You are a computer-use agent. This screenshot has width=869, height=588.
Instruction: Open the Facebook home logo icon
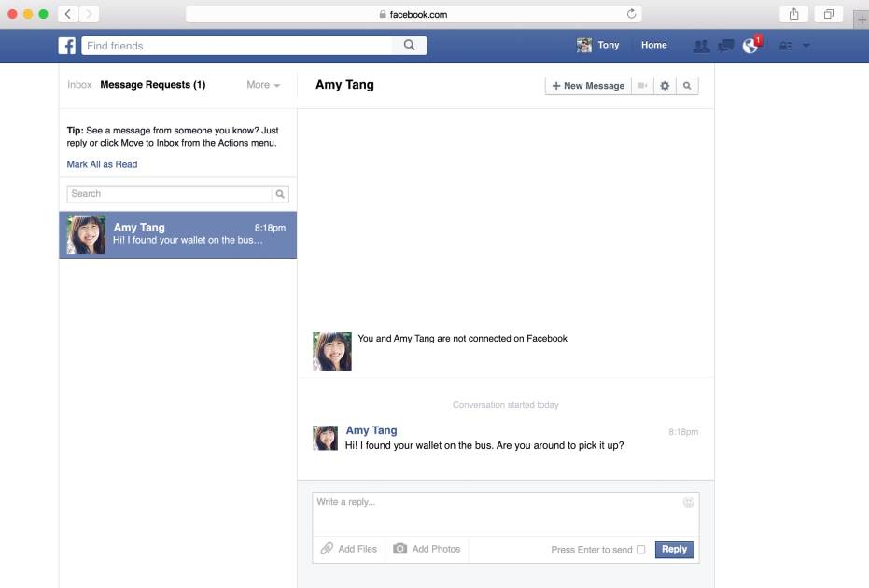(66, 45)
